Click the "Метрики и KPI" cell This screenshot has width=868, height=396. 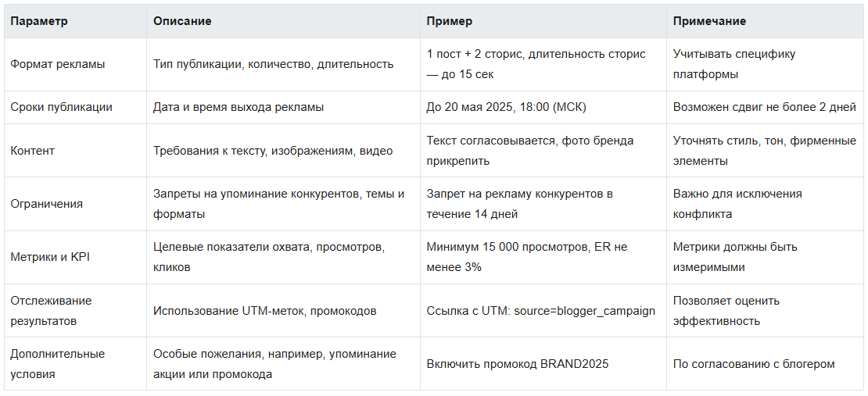coord(50,256)
